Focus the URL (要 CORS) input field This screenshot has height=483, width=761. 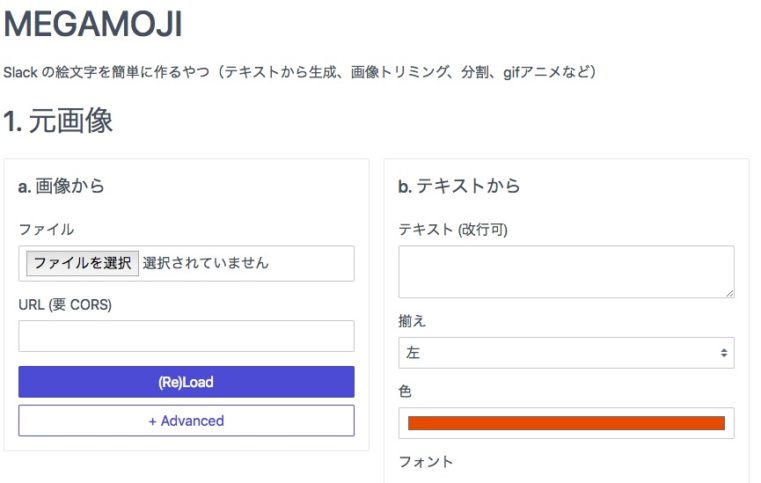pos(186,336)
